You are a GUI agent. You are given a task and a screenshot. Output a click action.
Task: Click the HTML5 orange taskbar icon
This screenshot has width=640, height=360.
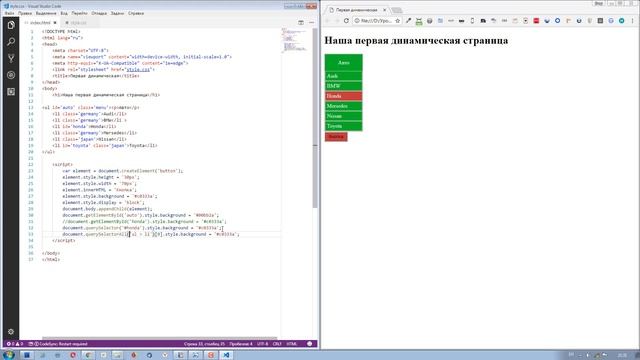pos(211,355)
